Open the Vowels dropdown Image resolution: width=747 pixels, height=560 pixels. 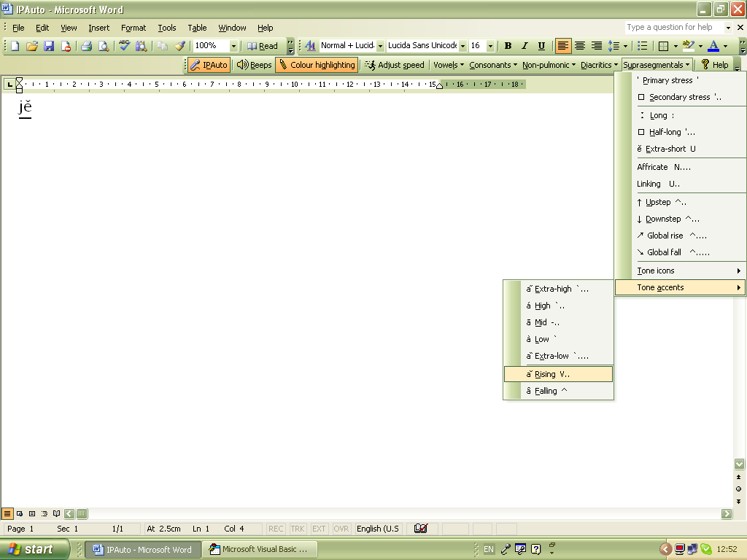tap(448, 64)
